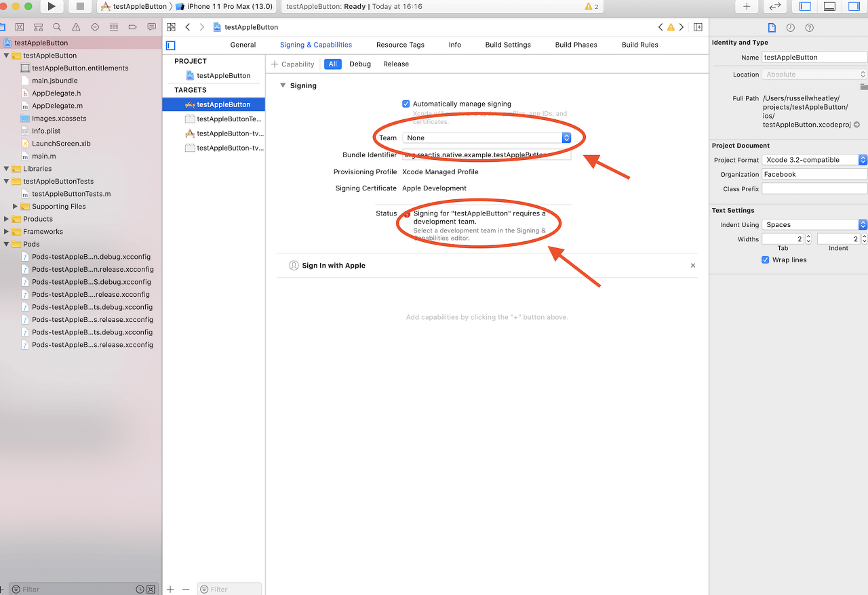Show only source-controlled files filter
The width and height of the screenshot is (868, 595).
click(x=151, y=590)
